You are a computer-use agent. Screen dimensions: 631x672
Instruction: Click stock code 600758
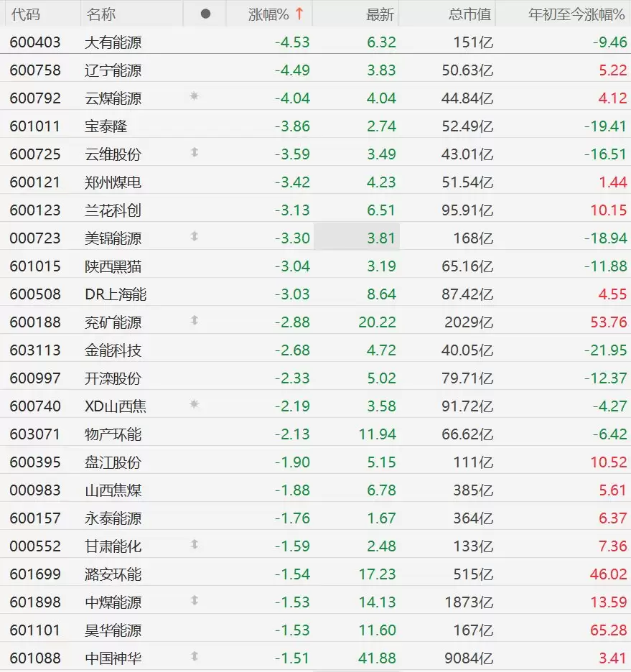click(35, 70)
